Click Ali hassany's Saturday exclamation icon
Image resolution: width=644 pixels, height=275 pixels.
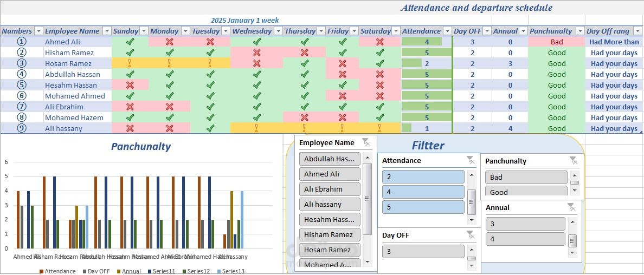379,128
